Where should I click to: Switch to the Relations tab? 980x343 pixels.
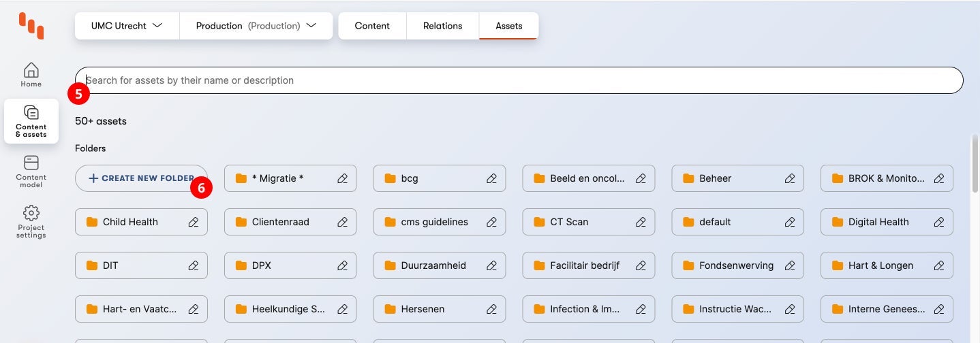click(x=442, y=26)
